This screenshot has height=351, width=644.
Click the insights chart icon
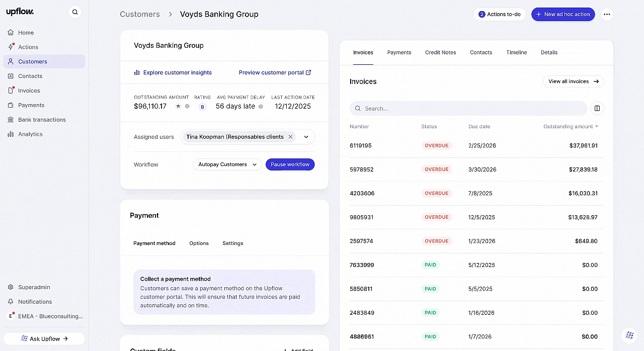coord(137,72)
